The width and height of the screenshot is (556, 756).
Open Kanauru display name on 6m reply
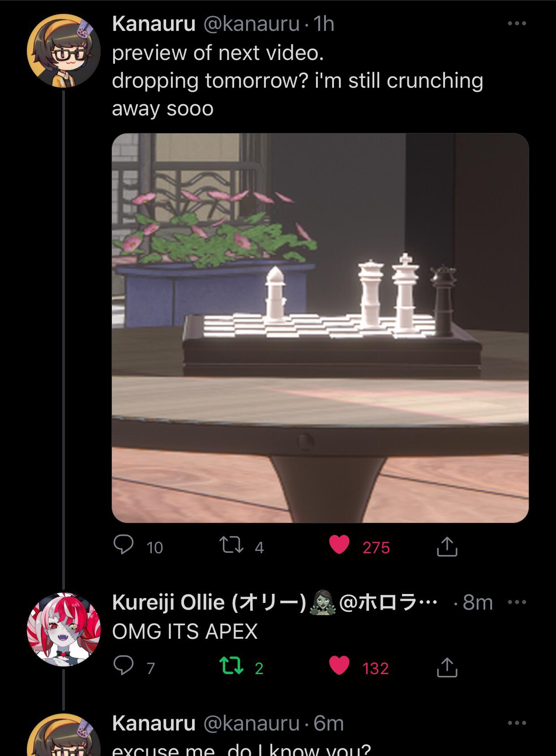click(x=154, y=723)
